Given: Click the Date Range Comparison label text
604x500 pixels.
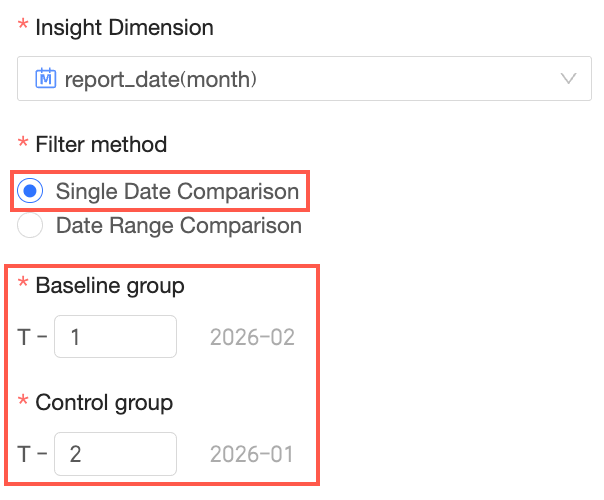Looking at the screenshot, I should pyautogui.click(x=178, y=226).
